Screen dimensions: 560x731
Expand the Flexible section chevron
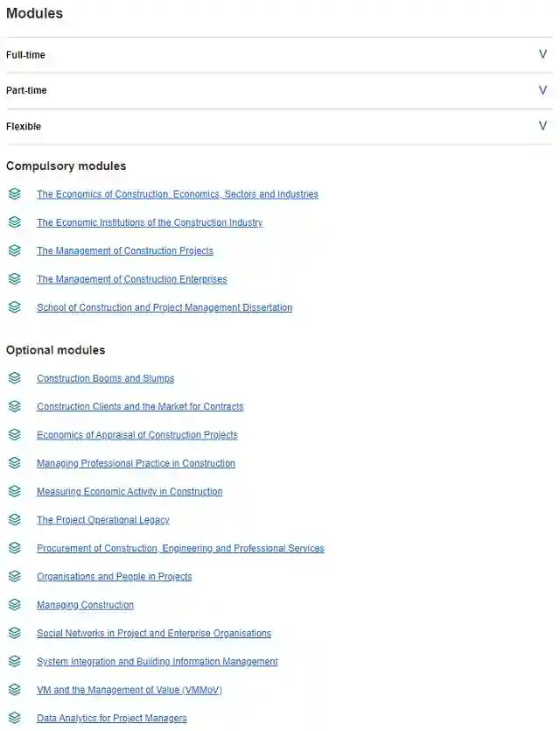542,126
